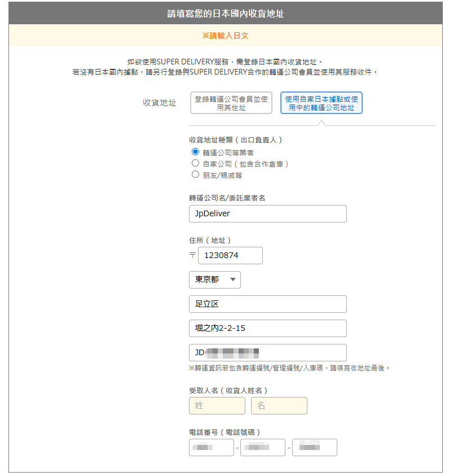Click the address field starting with JD
Screen dimensions: 449x476
[268, 352]
